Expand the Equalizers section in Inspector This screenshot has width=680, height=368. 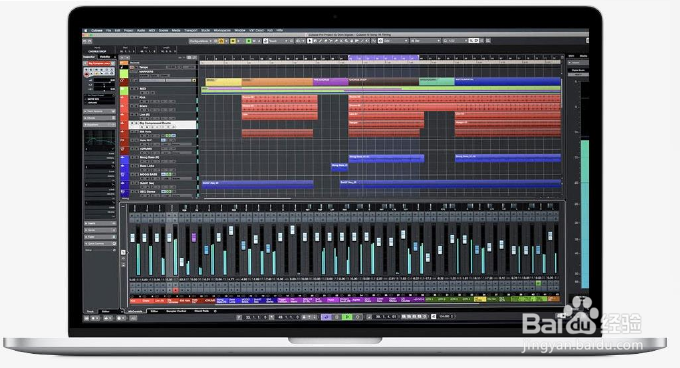tap(99, 124)
